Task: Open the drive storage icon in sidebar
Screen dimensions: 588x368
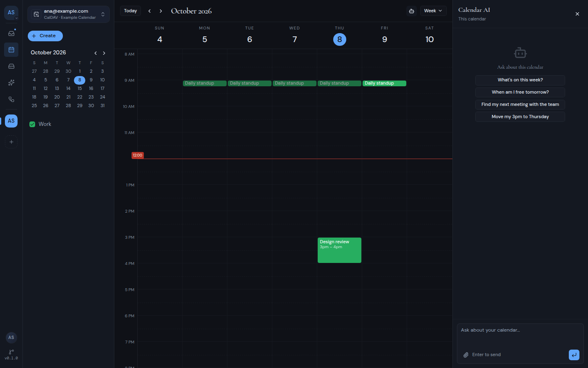Action: pos(11,66)
